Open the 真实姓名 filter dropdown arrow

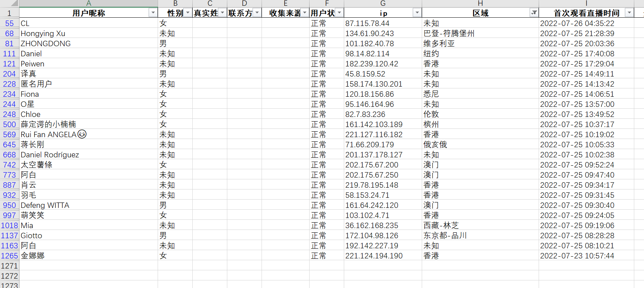click(222, 13)
